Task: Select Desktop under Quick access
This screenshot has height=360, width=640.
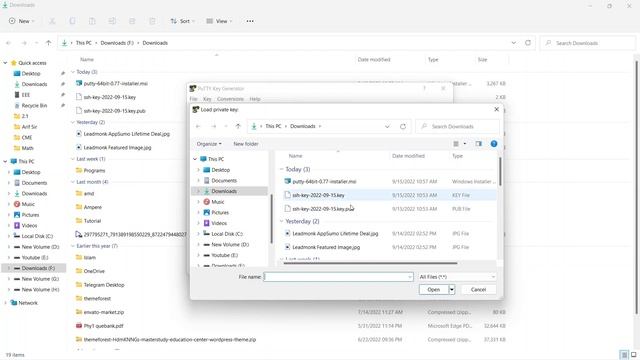Action: click(x=31, y=73)
